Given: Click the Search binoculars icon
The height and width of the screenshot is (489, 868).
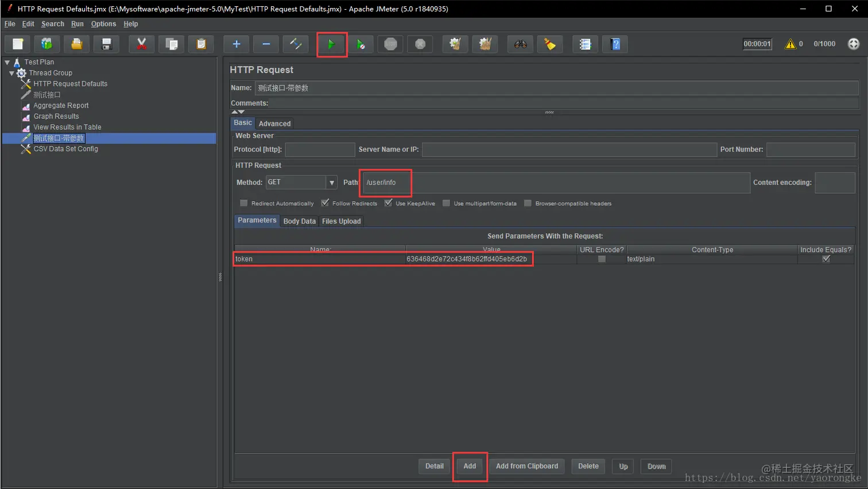Looking at the screenshot, I should point(521,44).
